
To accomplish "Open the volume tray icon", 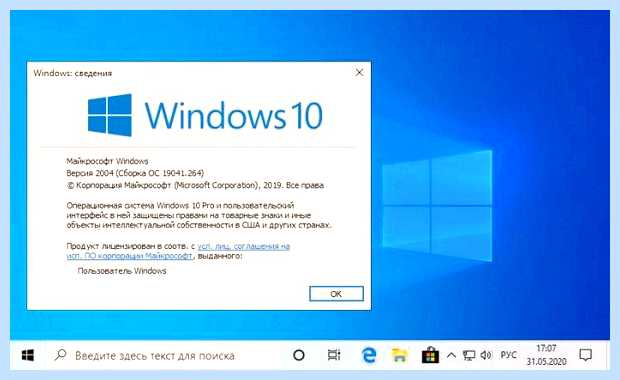I will click(486, 355).
